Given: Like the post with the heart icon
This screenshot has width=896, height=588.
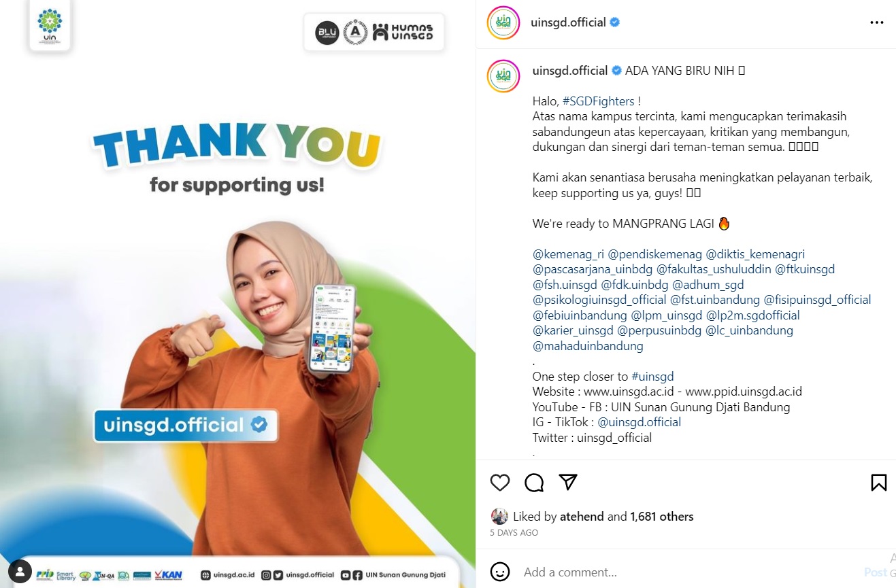Looking at the screenshot, I should coord(500,483).
